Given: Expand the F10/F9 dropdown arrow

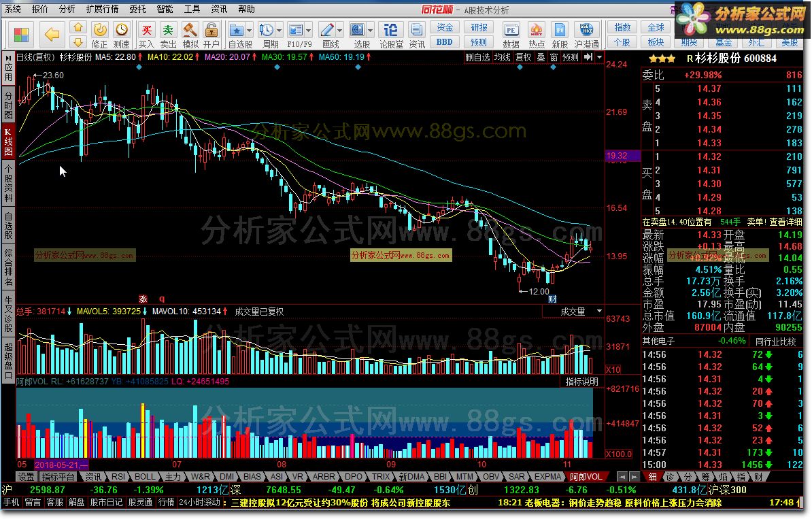Looking at the screenshot, I should (309, 30).
